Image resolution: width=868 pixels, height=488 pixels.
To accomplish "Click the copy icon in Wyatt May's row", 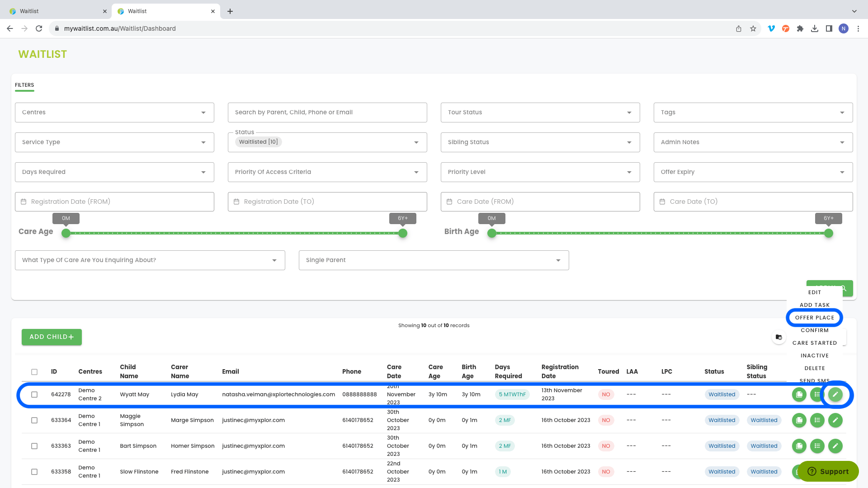I will pyautogui.click(x=799, y=394).
